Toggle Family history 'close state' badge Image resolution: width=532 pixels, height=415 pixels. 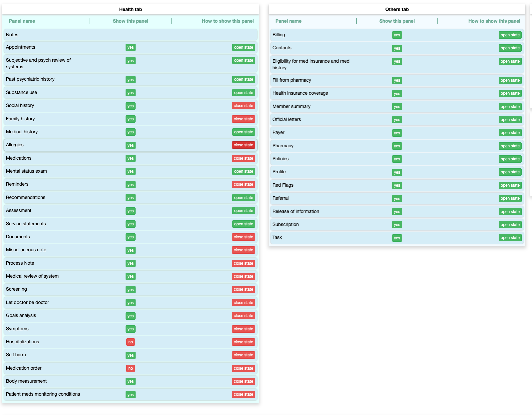[x=244, y=119]
